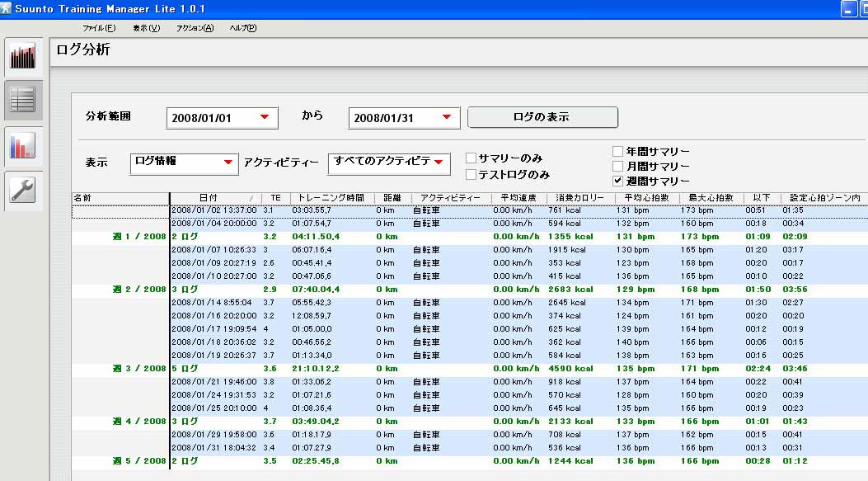Image resolution: width=868 pixels, height=481 pixels.
Task: Select log row 2008/01/18 20:36:02
Action: (469, 342)
